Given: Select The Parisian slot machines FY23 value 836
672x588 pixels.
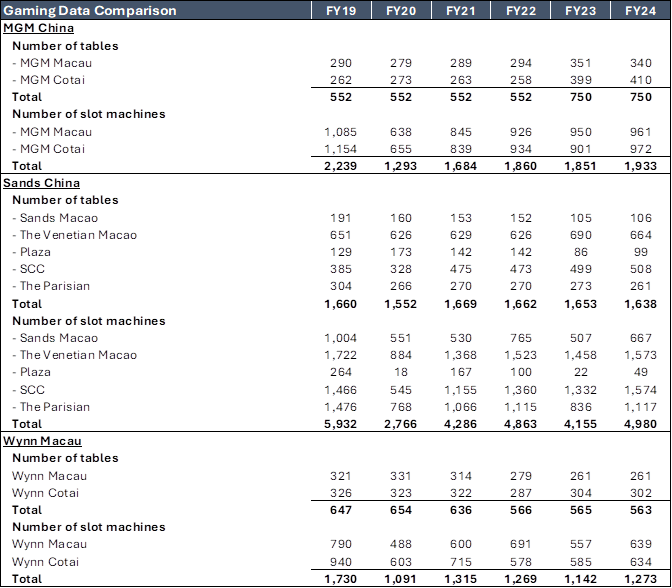Looking at the screenshot, I should pyautogui.click(x=581, y=407).
